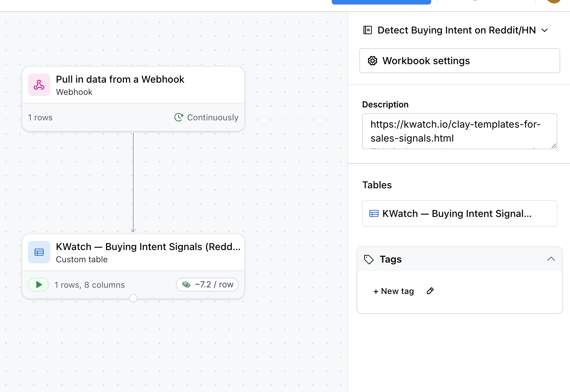Click the Tables section heading
Viewport: 570px width, 392px height.
coord(377,185)
